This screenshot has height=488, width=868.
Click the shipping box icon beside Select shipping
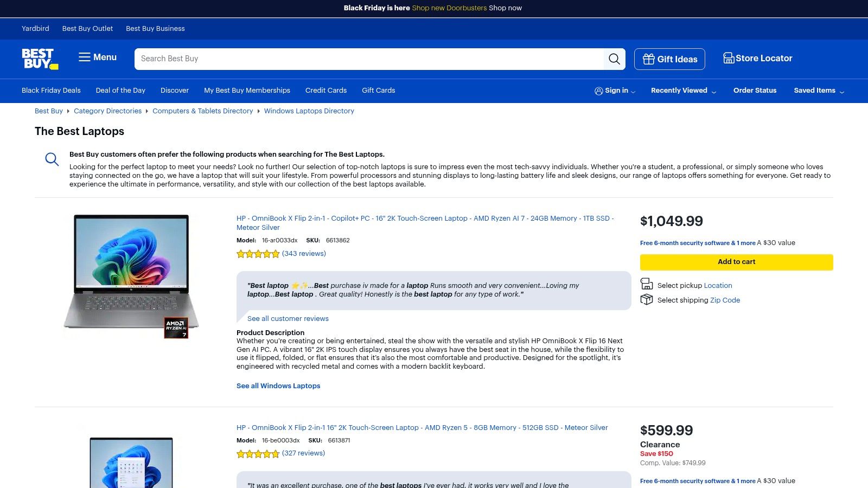coord(647,299)
